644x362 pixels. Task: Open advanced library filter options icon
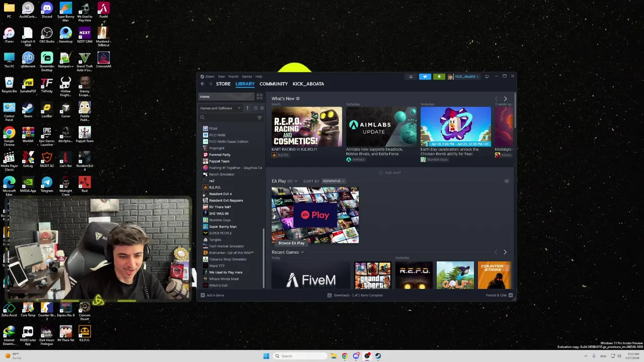260,118
